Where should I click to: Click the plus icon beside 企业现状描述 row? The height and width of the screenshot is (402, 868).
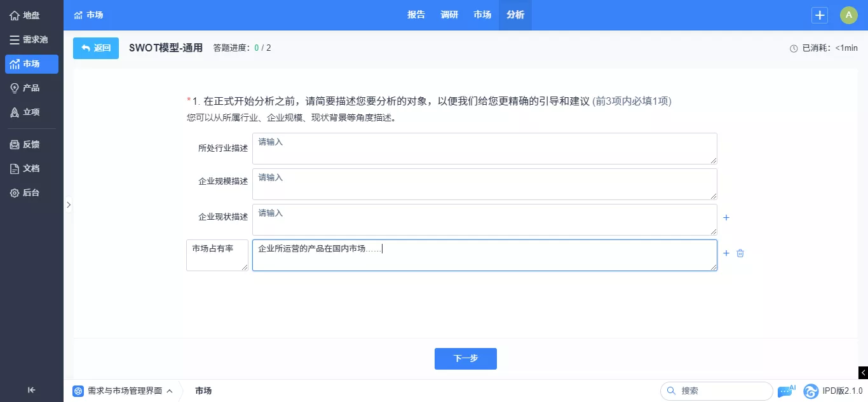(726, 218)
